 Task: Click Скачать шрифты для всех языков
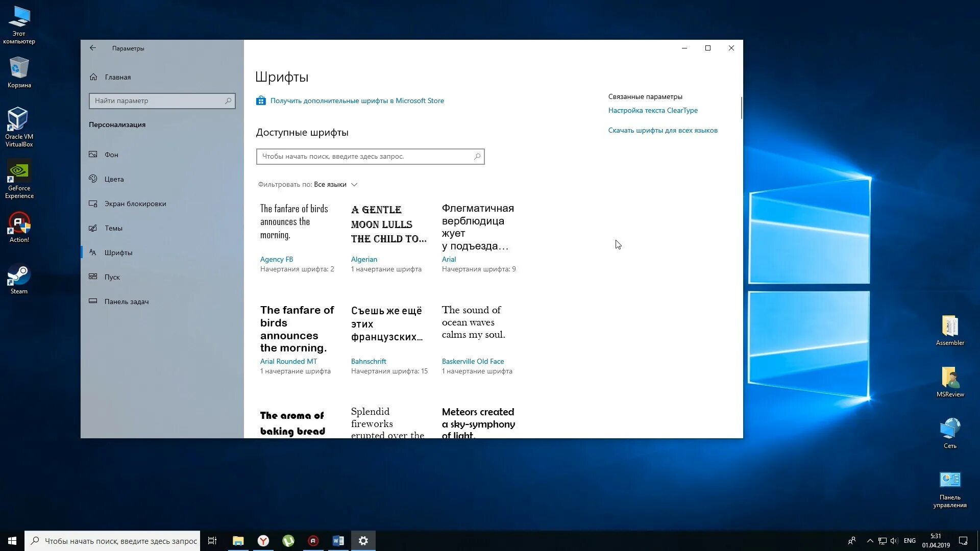coord(663,130)
